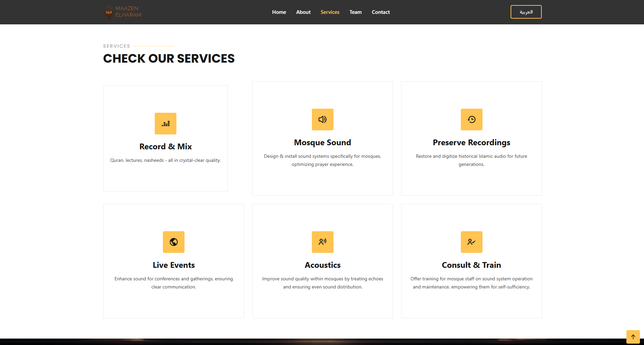Open the Home menu item
Screen dimensions: 644x345
coord(279,12)
